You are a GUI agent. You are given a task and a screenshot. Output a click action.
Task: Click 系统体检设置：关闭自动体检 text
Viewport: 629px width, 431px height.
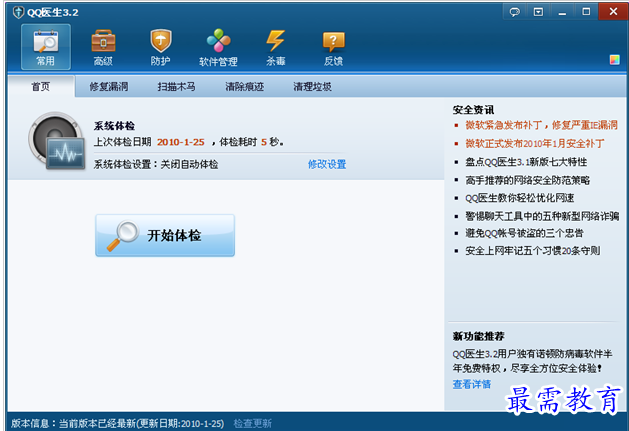156,164
